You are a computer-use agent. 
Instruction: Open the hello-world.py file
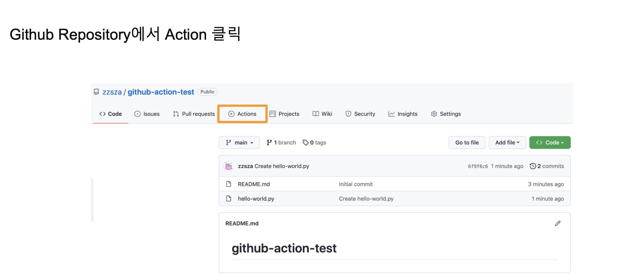[x=256, y=199]
